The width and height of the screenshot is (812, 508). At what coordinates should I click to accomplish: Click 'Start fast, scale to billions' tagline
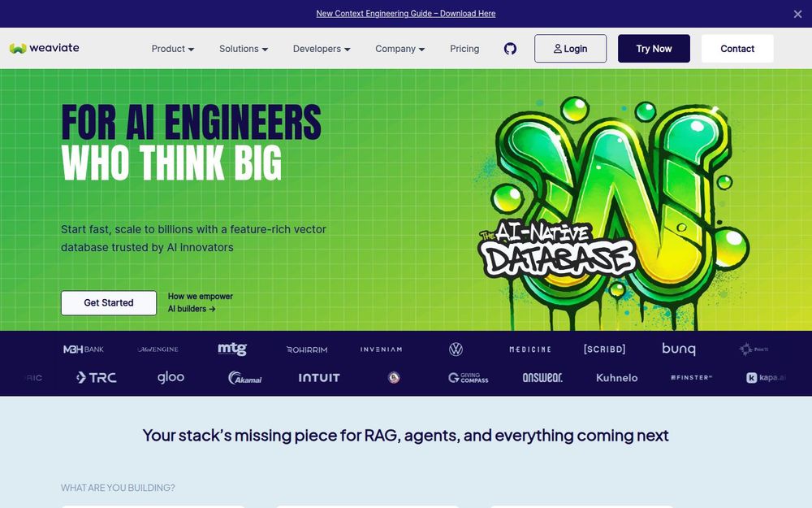(x=194, y=238)
